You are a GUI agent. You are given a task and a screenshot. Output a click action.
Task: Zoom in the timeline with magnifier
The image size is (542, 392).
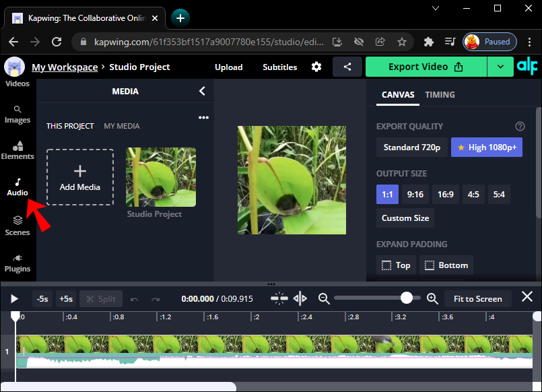(x=432, y=298)
